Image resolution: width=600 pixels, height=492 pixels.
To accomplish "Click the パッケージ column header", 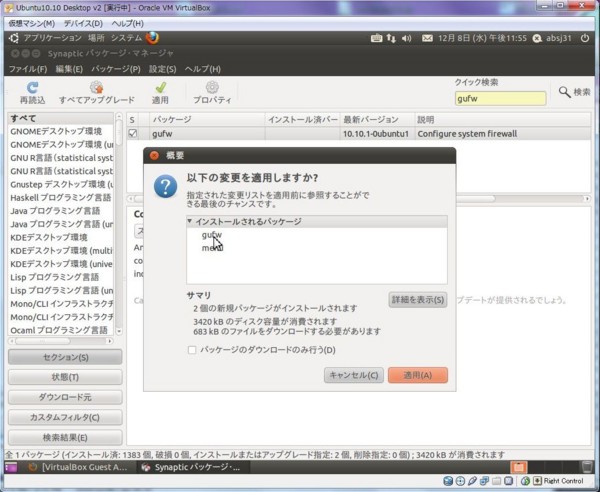I will [207, 120].
